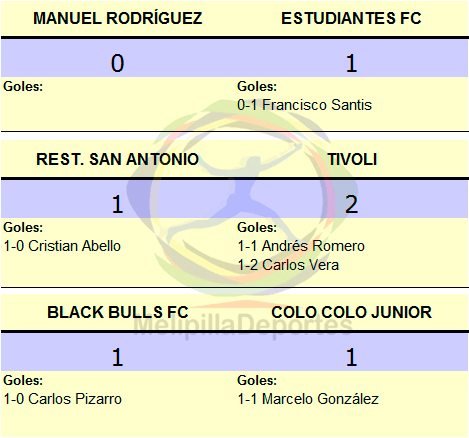The image size is (469, 438).
Task: Select the ESTUDIANTES FC team heading
Action: pos(351,18)
